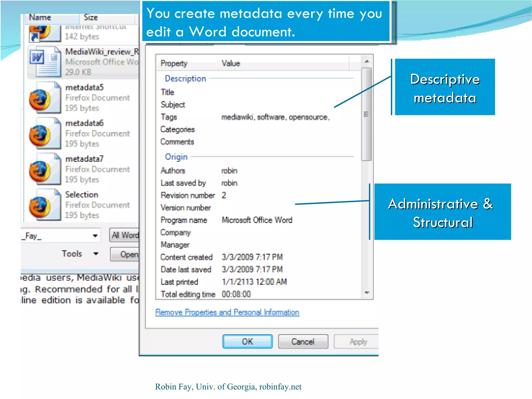Click the Internet Shortcut 142 bytes icon
Image resolution: width=532 pixels, height=399 pixels.
[45, 34]
